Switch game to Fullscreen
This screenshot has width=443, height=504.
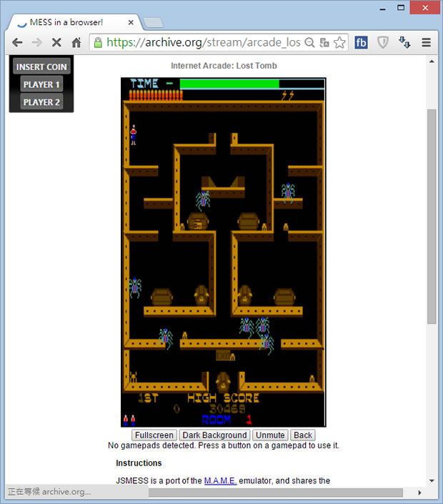pos(154,435)
